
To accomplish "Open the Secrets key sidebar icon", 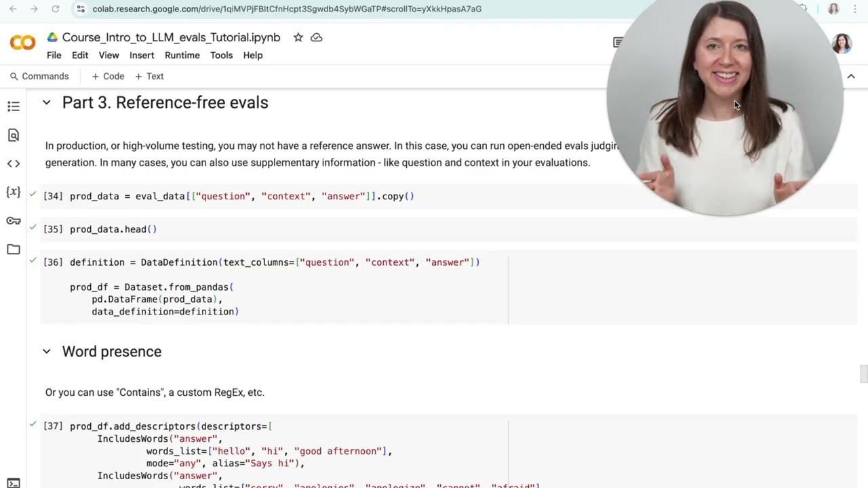I will (x=14, y=220).
